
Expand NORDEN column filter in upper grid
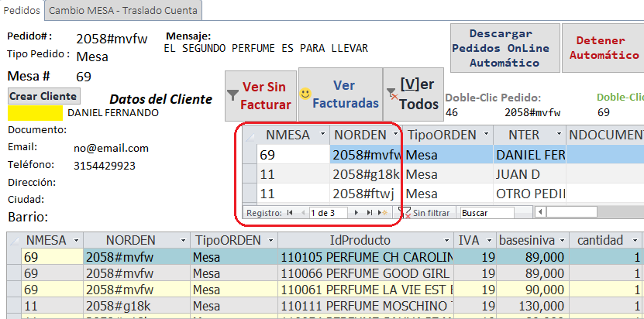coord(397,135)
